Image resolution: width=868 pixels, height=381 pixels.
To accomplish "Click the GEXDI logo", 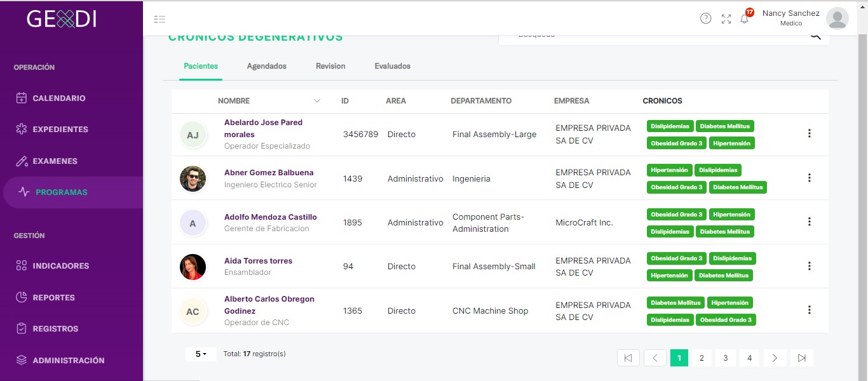I will [62, 20].
